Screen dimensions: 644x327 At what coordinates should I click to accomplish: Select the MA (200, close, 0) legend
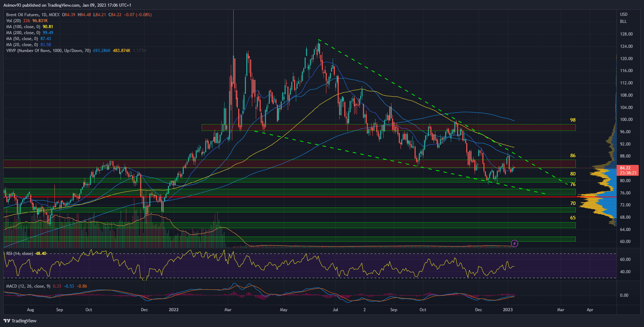(23, 33)
